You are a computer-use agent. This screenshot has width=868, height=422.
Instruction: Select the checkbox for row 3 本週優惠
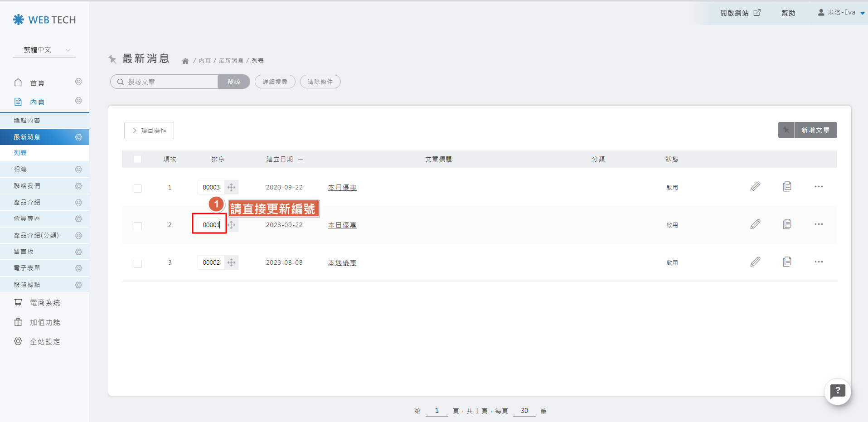point(138,263)
